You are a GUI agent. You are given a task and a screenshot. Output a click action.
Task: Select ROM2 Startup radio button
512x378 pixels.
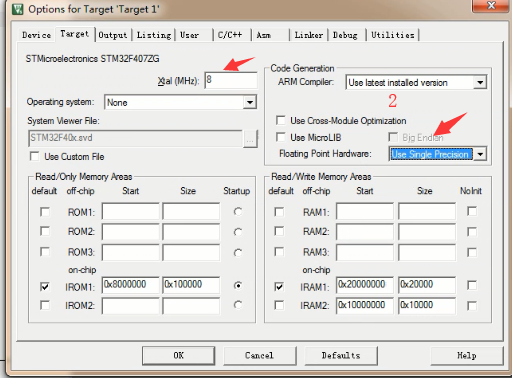point(238,232)
